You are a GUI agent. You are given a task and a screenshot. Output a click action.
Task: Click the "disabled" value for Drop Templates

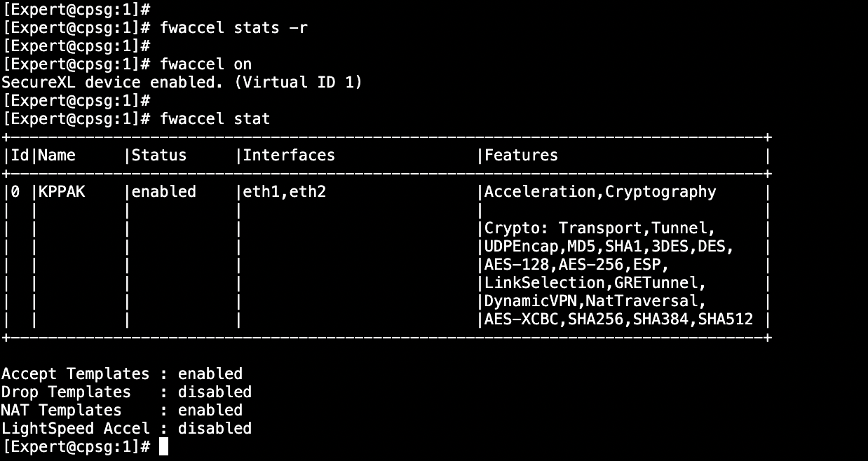(215, 392)
